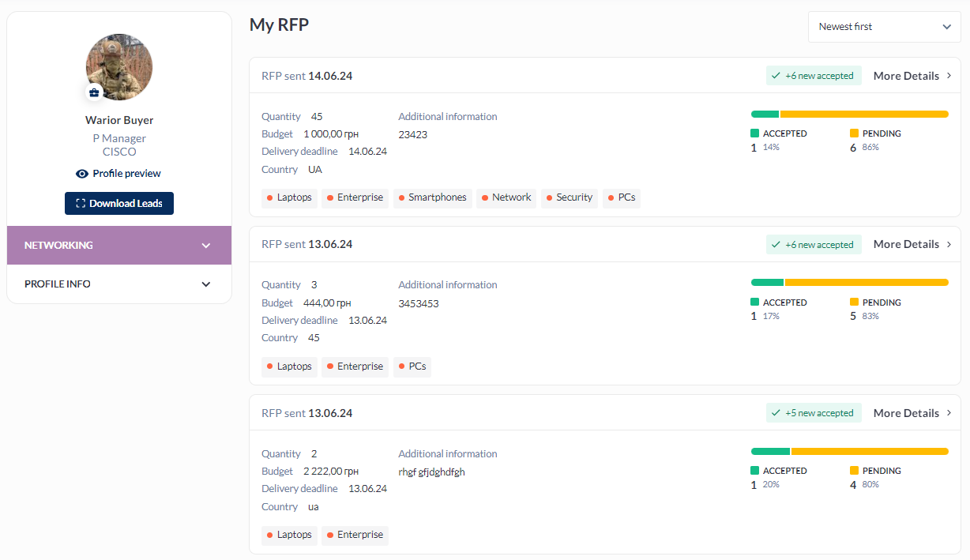Select the Network category tag
The width and height of the screenshot is (970, 560).
tap(506, 197)
